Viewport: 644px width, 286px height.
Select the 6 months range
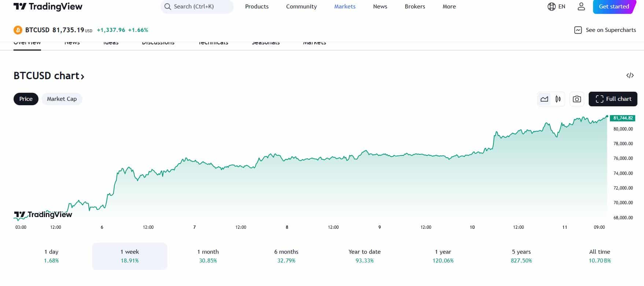286,256
